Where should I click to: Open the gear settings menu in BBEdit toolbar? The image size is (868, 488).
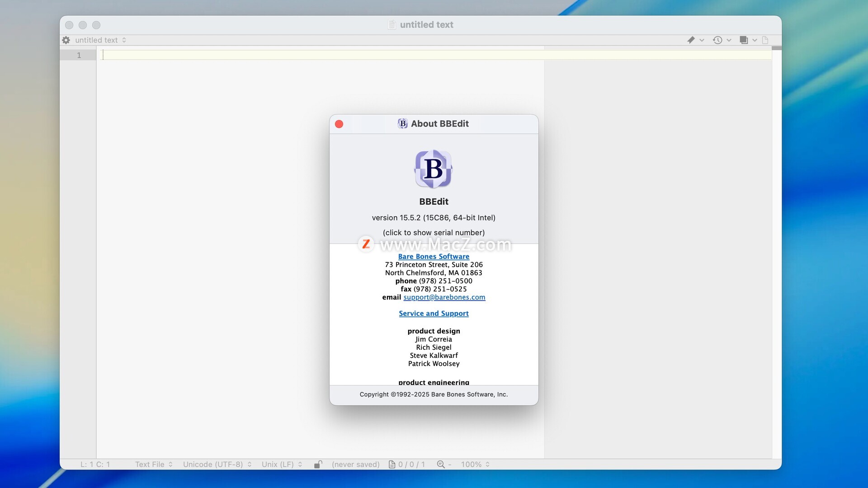point(66,40)
